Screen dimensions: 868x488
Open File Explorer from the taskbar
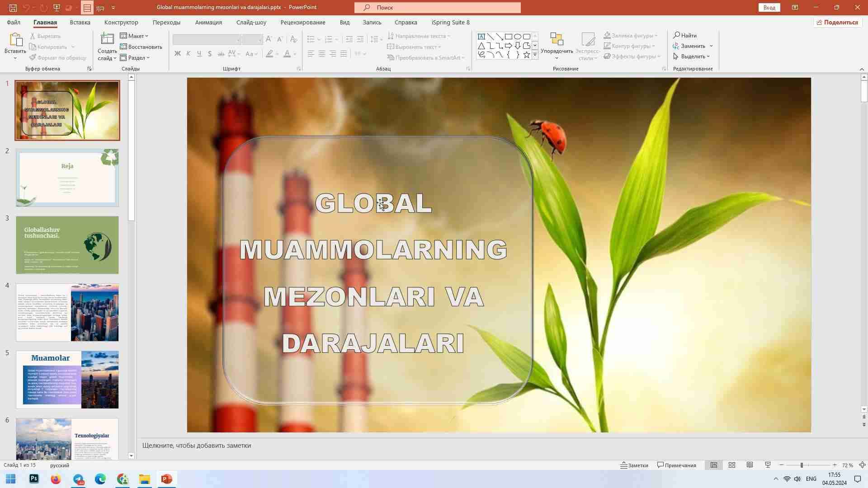tap(145, 479)
